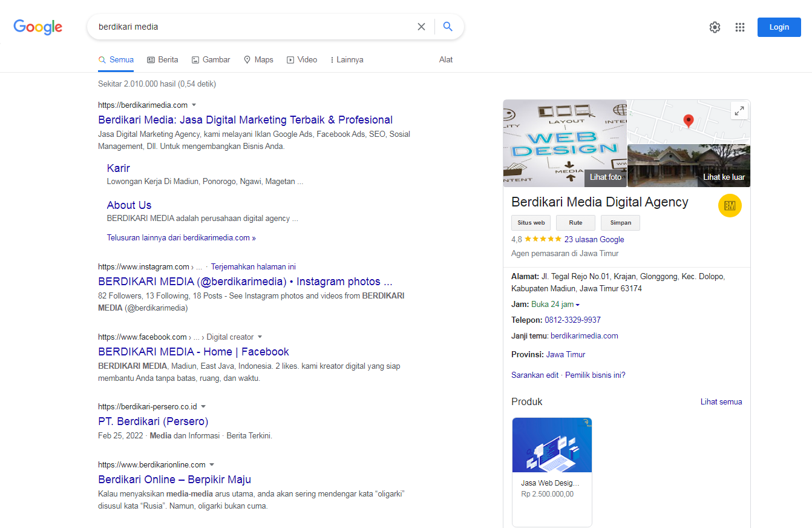Click the blue search magnifier icon

tap(448, 27)
